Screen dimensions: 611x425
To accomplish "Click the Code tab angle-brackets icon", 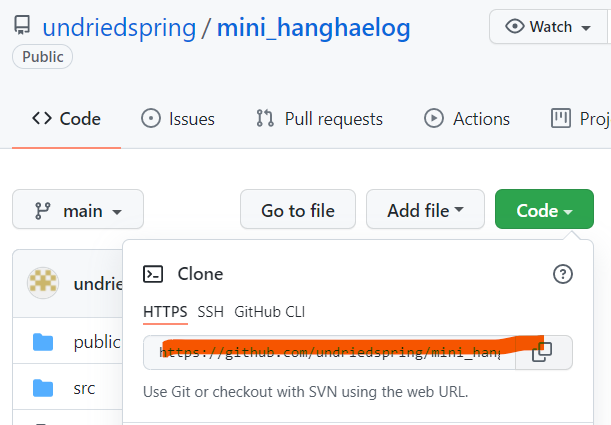I will coord(42,118).
